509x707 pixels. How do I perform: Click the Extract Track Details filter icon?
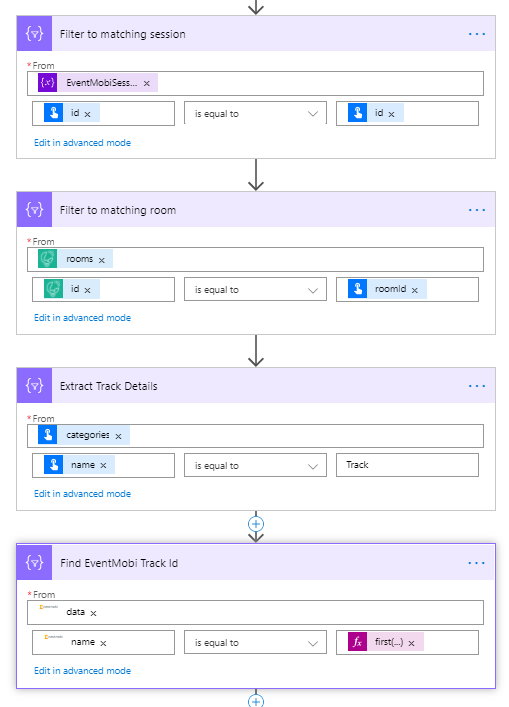pos(35,386)
